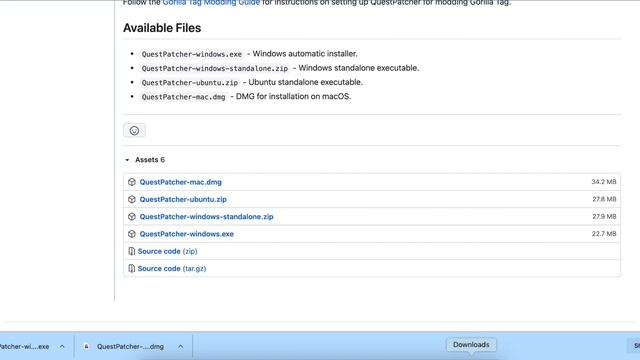640x360 pixels.
Task: Select the 27.8 MB size text
Action: click(x=604, y=199)
